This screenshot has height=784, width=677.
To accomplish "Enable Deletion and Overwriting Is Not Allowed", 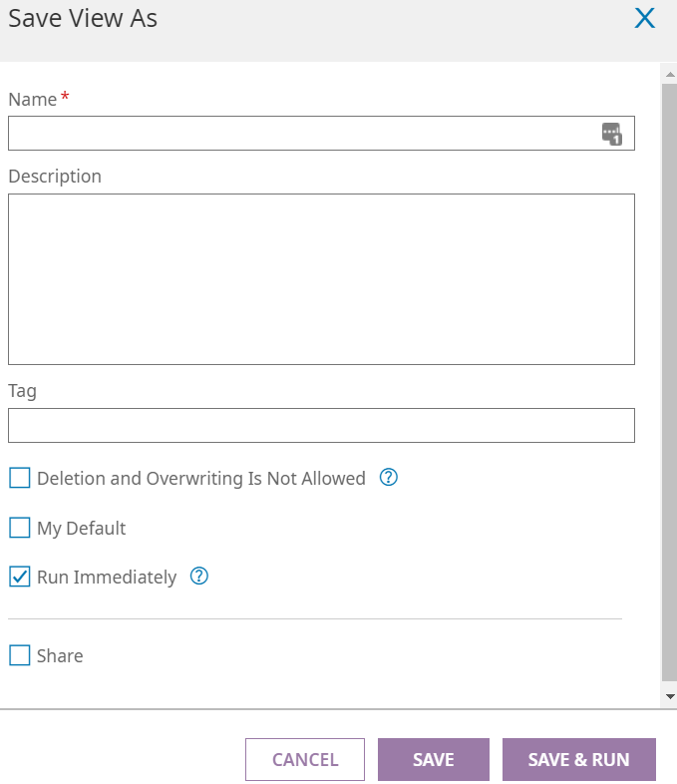I will click(x=20, y=478).
